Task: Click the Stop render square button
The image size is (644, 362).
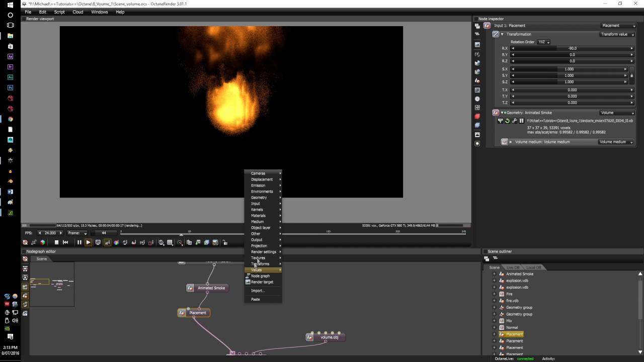Action: click(x=56, y=242)
